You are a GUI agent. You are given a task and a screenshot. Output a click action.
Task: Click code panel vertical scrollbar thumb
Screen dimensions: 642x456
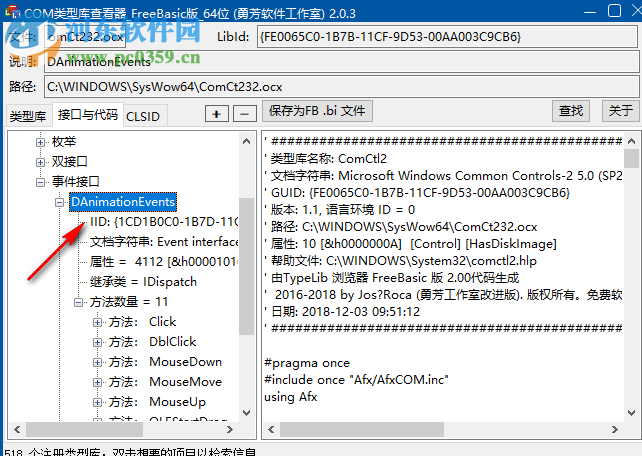click(631, 158)
